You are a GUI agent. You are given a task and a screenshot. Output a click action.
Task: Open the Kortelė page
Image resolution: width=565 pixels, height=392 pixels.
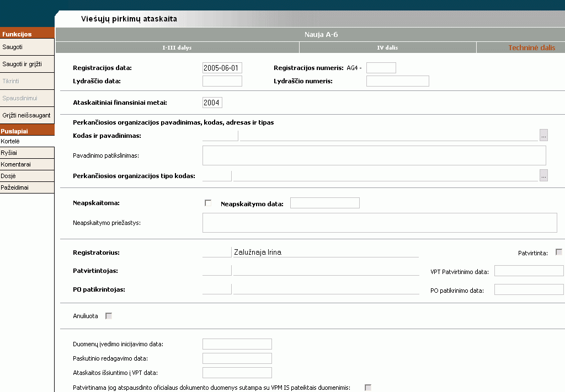pos(27,141)
